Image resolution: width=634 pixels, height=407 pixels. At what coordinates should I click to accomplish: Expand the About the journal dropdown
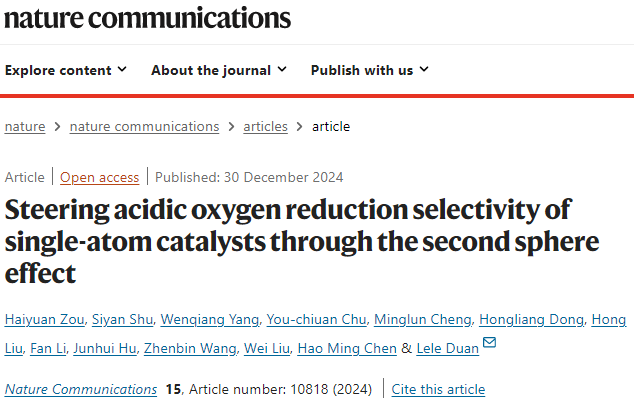(x=219, y=70)
